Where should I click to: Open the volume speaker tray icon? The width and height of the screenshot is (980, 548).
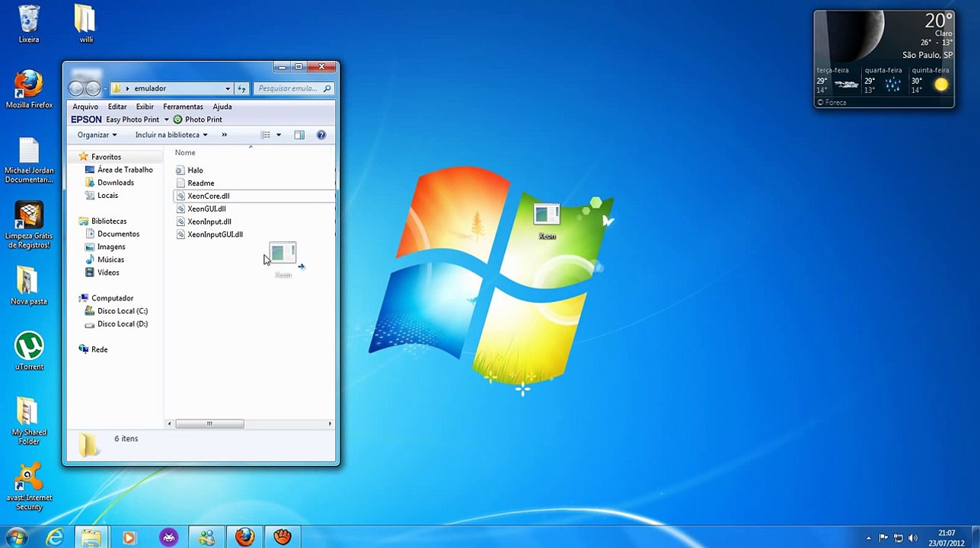point(914,538)
